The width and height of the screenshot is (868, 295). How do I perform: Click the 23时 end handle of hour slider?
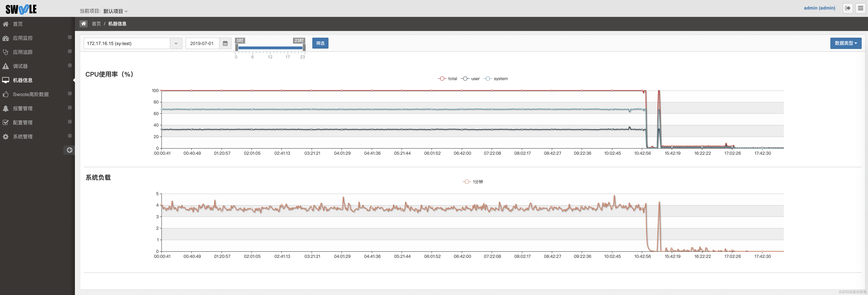(x=304, y=48)
